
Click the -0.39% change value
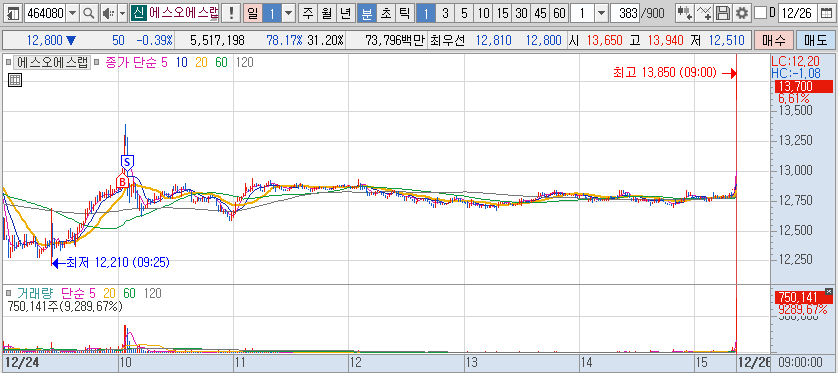click(x=154, y=40)
